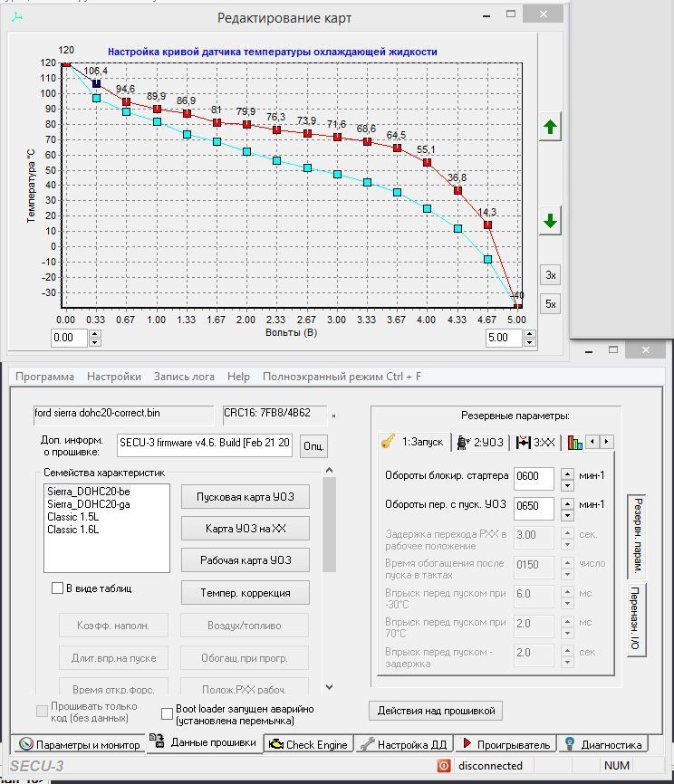Click the Карта УОЗ на ХХ button
This screenshot has height=784, width=674.
pos(246,529)
